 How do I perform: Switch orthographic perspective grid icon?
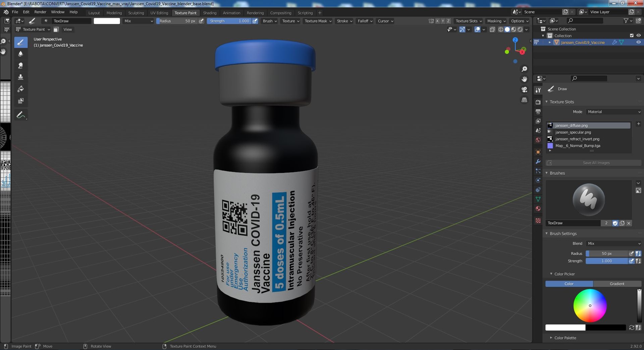524,100
